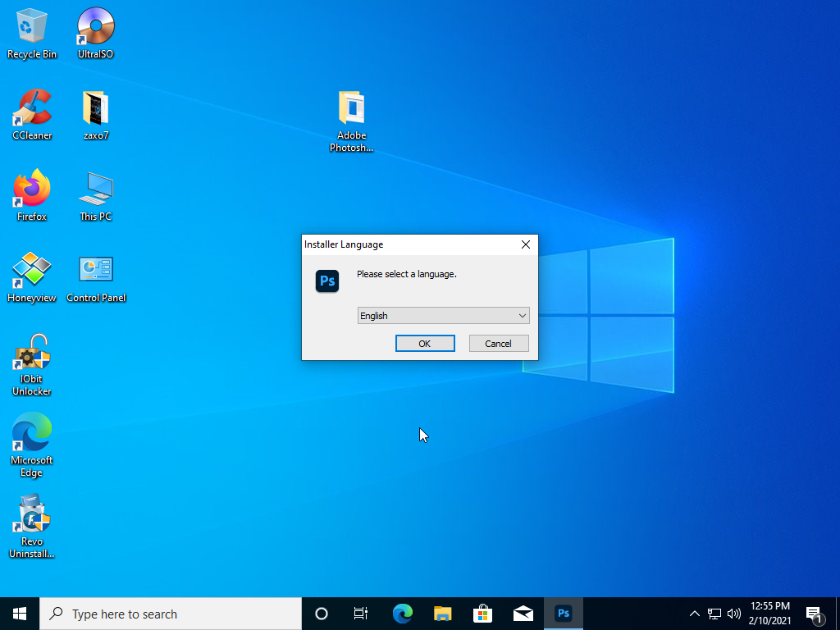Close the Installer Language dialog
The width and height of the screenshot is (840, 630).
coord(526,244)
